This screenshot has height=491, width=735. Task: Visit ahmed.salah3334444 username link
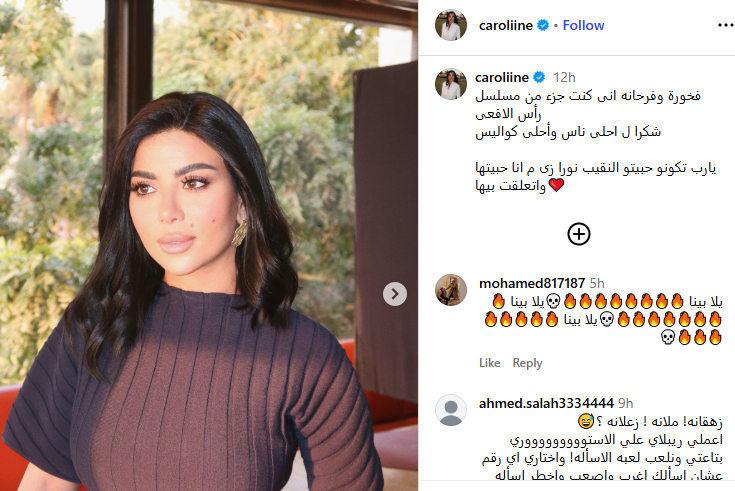click(x=546, y=403)
